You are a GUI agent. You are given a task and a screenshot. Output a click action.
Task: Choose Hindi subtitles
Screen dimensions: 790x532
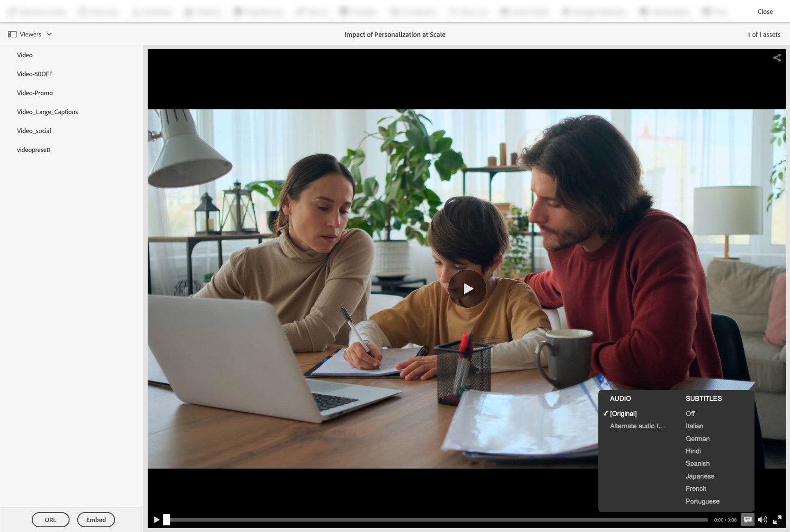click(x=693, y=451)
